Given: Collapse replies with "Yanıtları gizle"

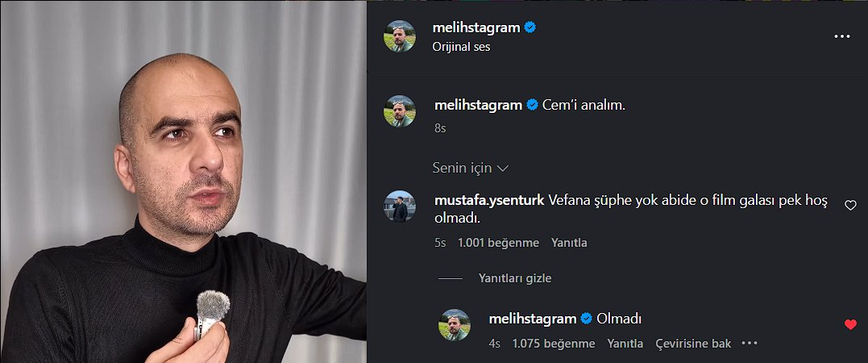Looking at the screenshot, I should (514, 278).
